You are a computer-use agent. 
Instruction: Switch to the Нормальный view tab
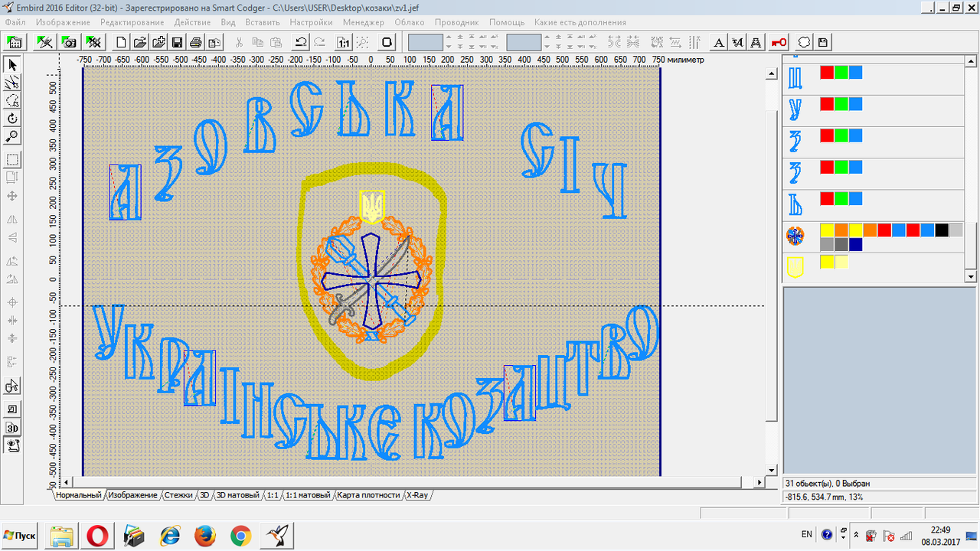(78, 495)
